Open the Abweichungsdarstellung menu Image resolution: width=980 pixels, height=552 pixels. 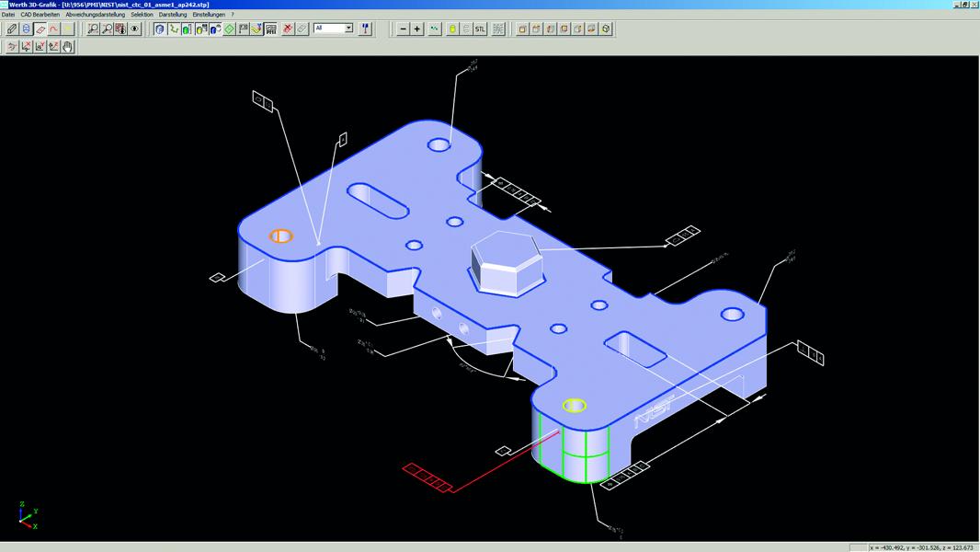click(95, 15)
